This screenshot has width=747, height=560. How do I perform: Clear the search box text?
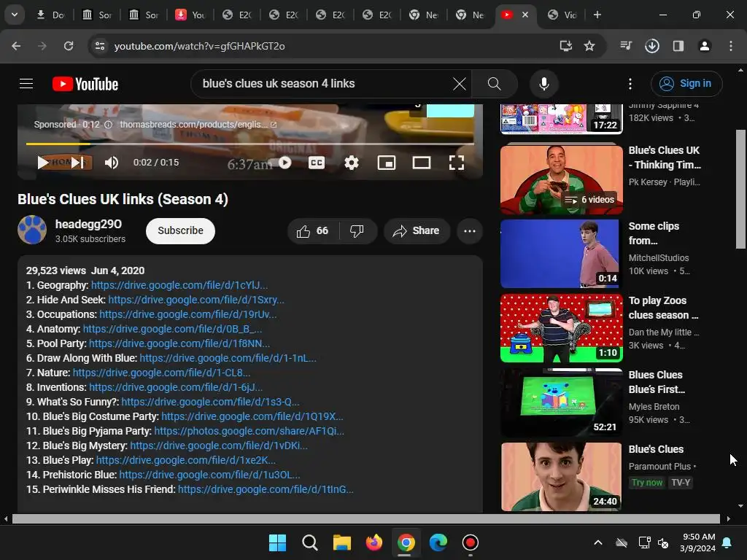[460, 84]
